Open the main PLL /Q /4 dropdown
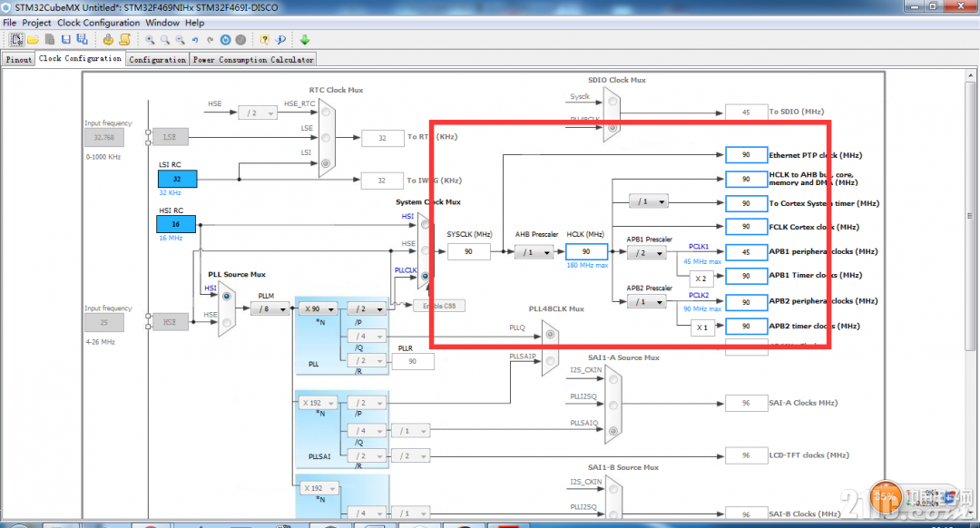The width and height of the screenshot is (980, 528). tap(367, 337)
